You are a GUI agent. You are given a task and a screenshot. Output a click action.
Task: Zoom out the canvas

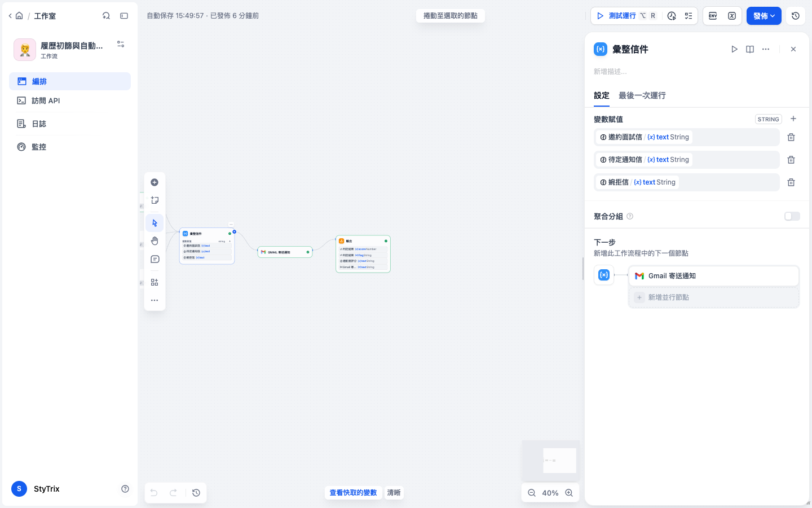pyautogui.click(x=532, y=493)
